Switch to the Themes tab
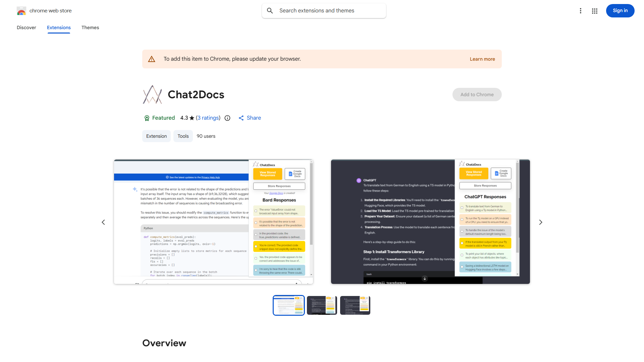The width and height of the screenshot is (644, 362). (90, 27)
